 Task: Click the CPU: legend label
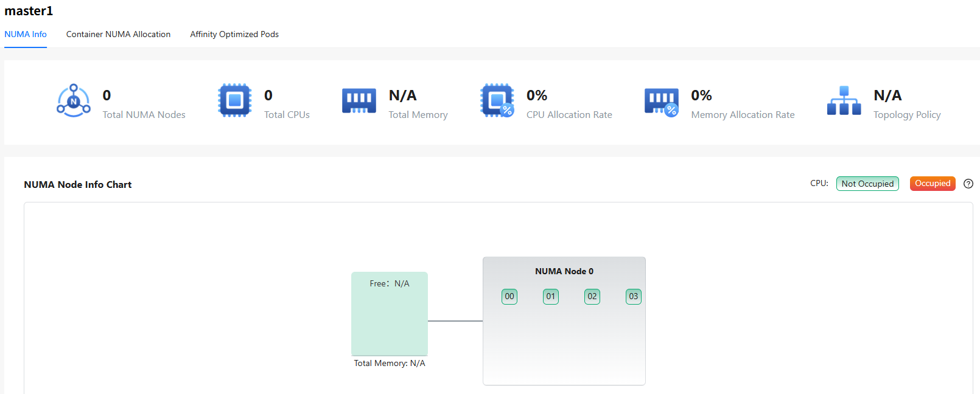(819, 183)
